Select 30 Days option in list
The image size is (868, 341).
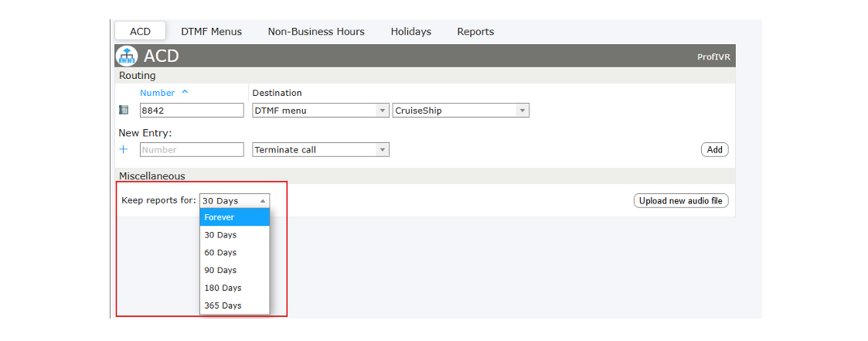coord(235,235)
